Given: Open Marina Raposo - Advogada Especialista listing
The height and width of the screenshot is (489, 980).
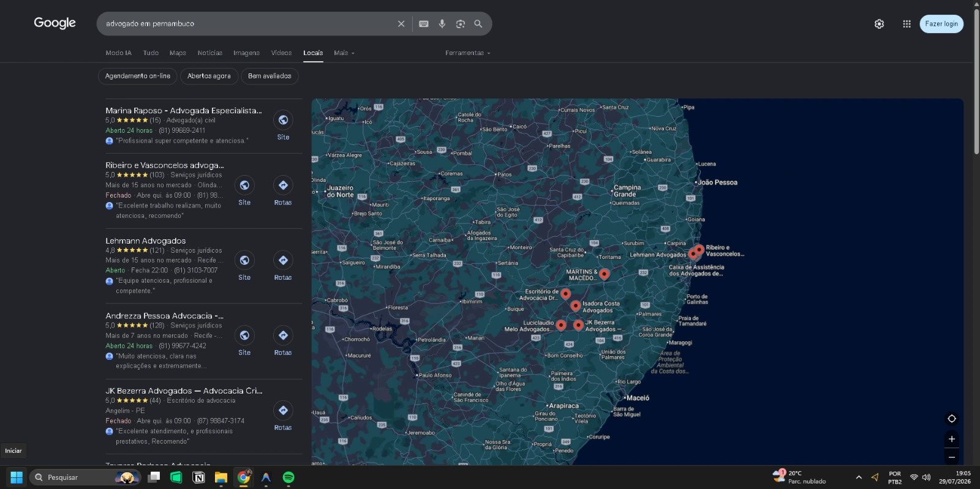Looking at the screenshot, I should (x=183, y=111).
